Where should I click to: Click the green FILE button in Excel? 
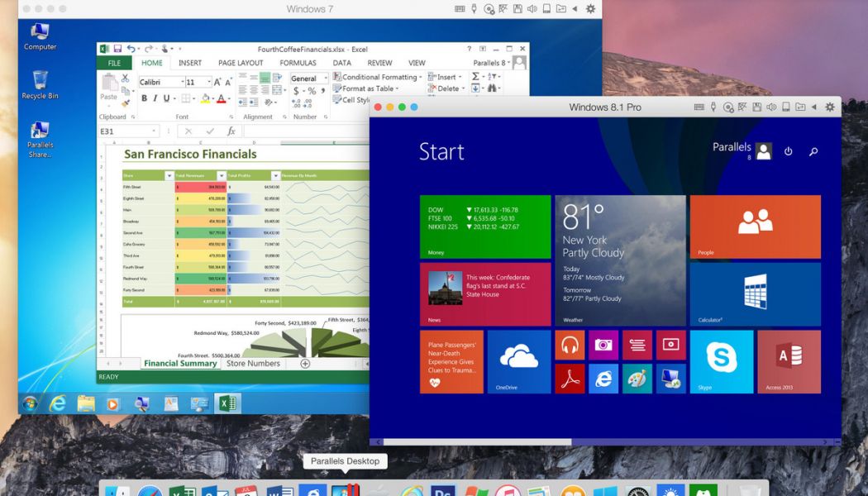click(114, 63)
